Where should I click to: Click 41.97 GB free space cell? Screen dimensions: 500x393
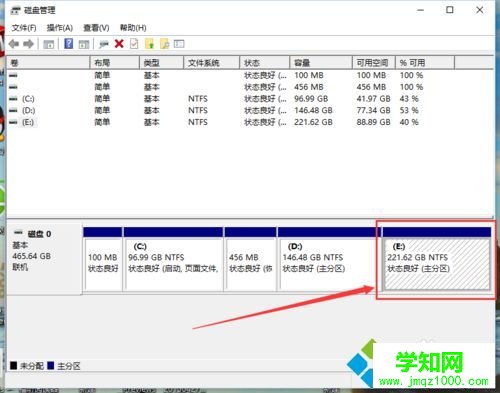tap(373, 99)
